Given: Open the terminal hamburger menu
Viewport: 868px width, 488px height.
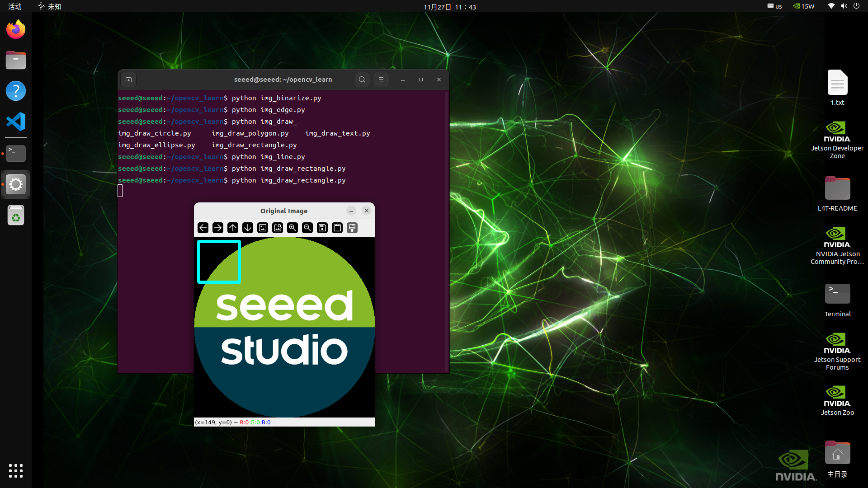Looking at the screenshot, I should click(x=381, y=80).
